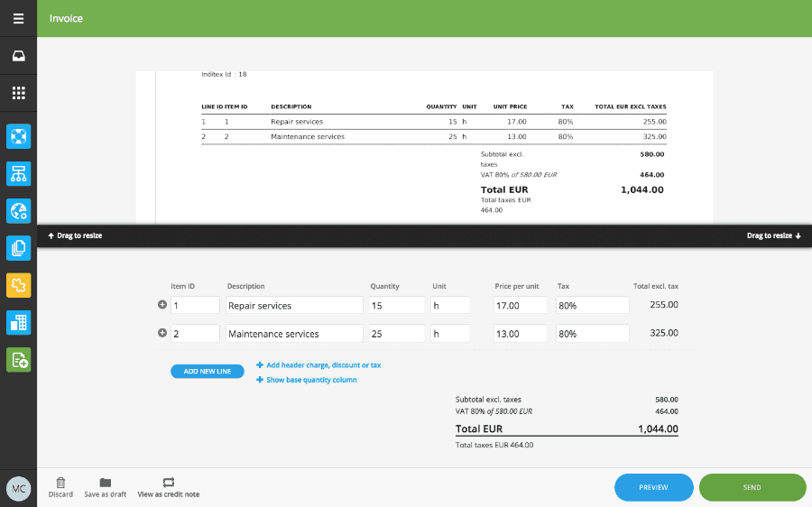Open the hamburger menu
Screen dimensions: 812x507
tap(18, 19)
